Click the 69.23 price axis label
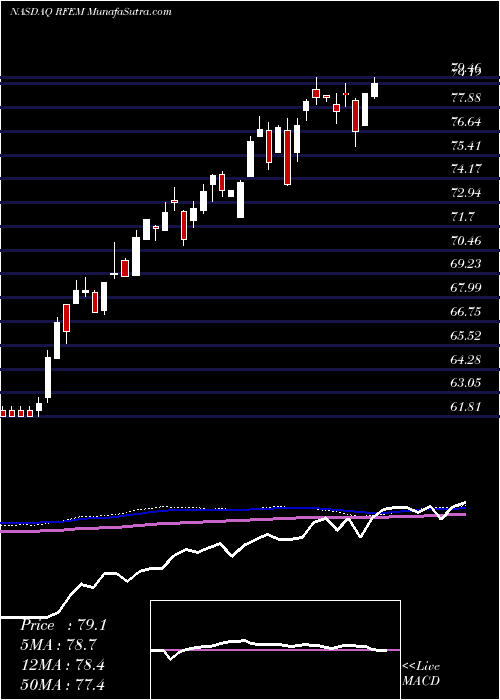Screen dimensions: 500x700 [x=467, y=264]
